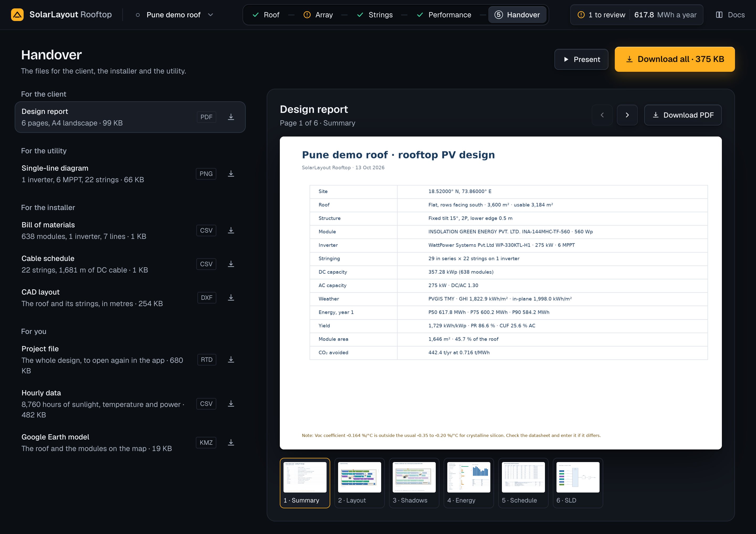Go to previous report page arrow
The image size is (756, 534).
602,115
